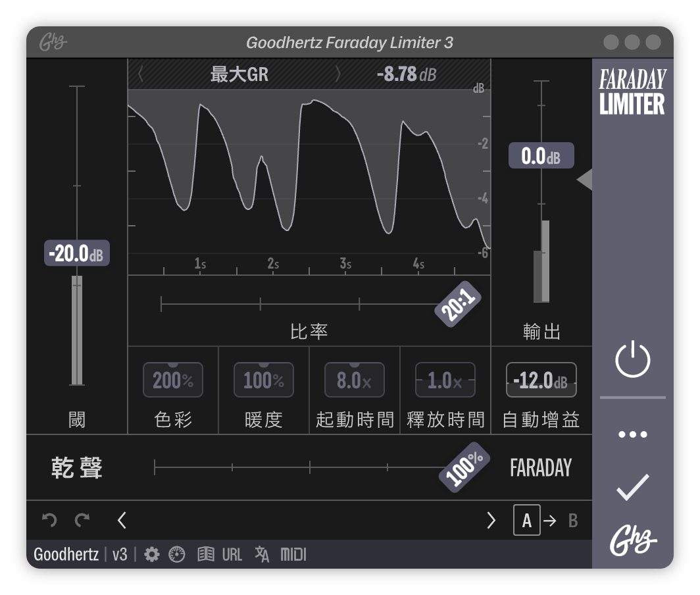This screenshot has height=595, width=700.
Task: Redo the last change
Action: pyautogui.click(x=83, y=520)
